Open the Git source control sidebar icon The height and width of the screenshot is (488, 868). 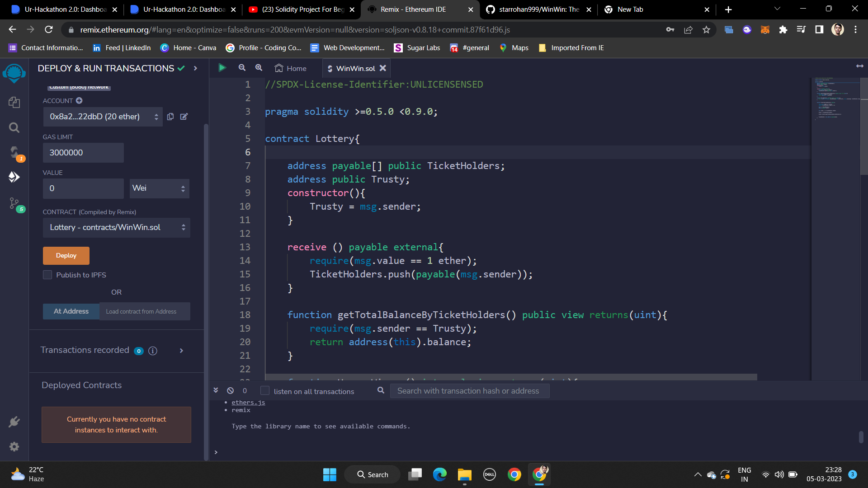14,203
